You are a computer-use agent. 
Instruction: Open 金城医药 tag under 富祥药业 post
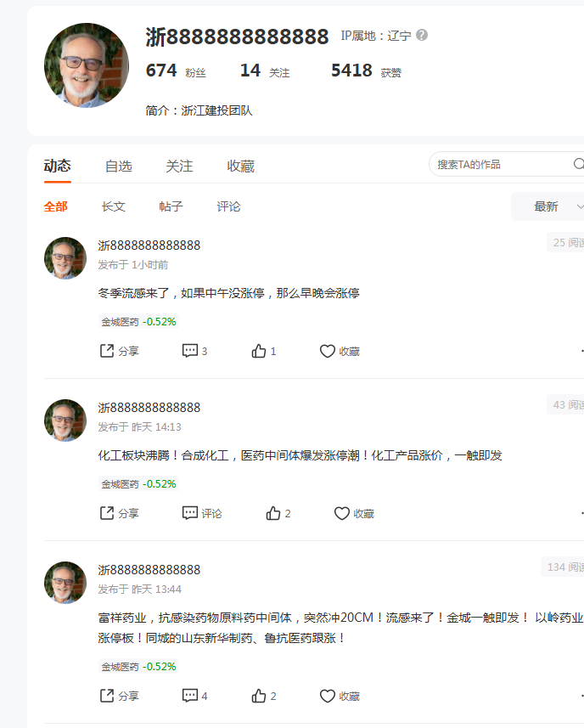[x=138, y=666]
